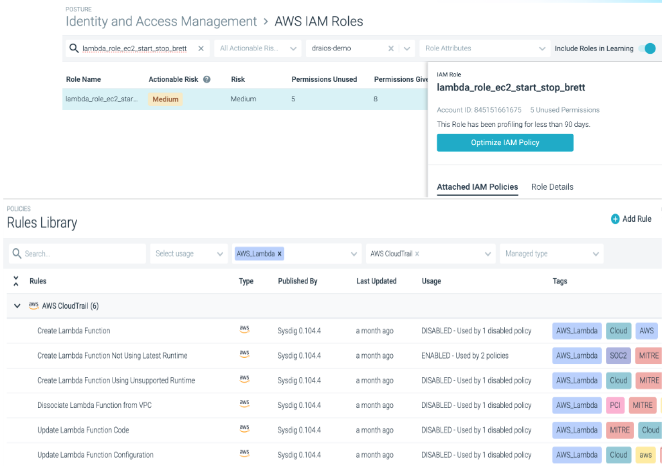
Task: Click ENABLED - Used by 2 policies usage
Action: pos(465,355)
